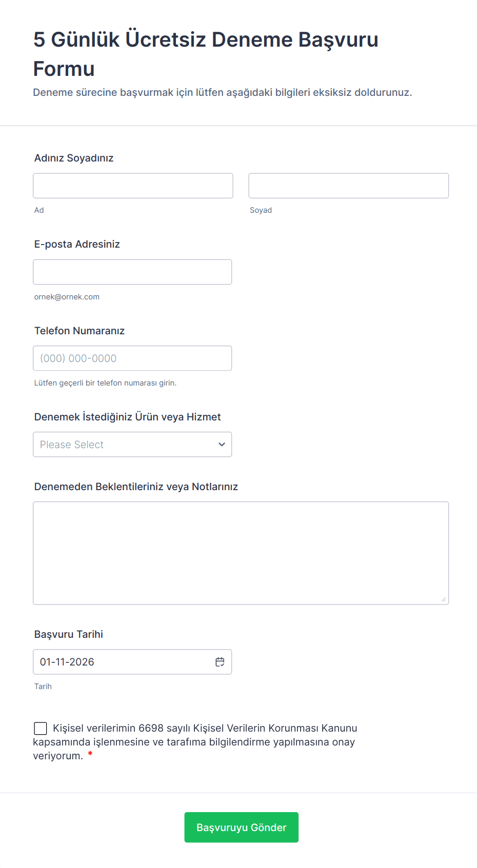Open the calendar date picker icon
The width and height of the screenshot is (477, 868).
[x=220, y=662]
